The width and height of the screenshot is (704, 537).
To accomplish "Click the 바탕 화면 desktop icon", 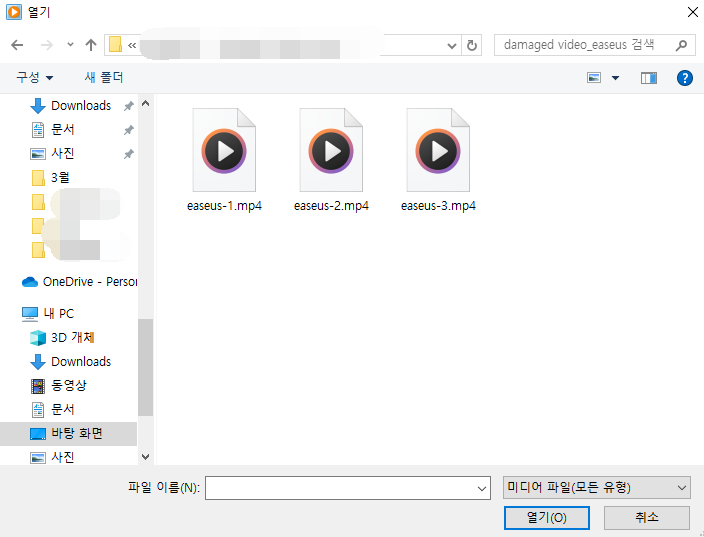I will point(38,434).
